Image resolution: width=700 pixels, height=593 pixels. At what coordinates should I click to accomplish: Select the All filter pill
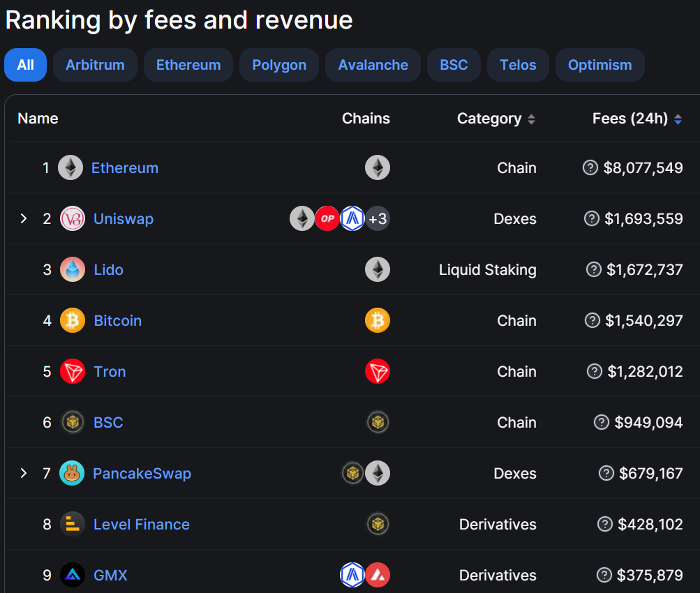click(25, 65)
